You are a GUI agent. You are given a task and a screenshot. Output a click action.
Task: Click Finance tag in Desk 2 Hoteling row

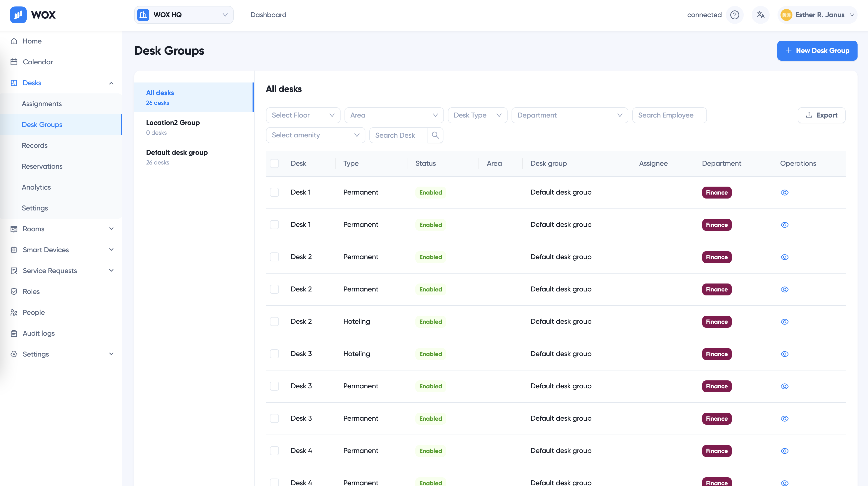point(717,322)
